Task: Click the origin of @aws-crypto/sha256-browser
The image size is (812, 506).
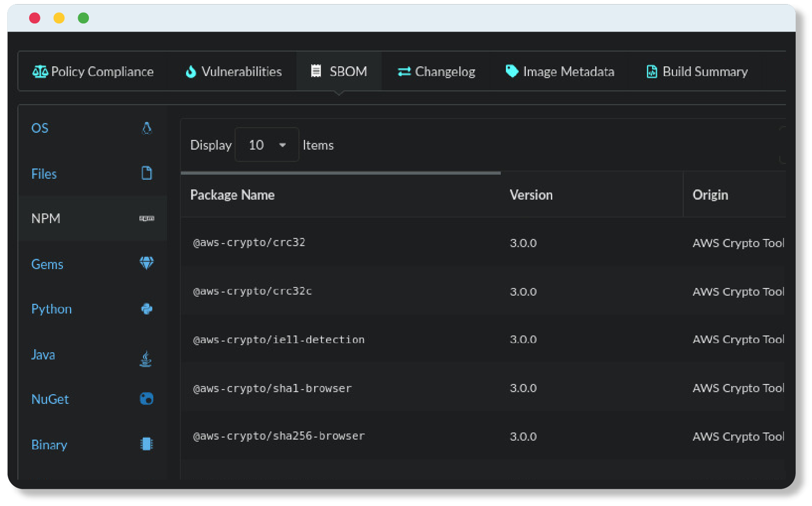Action: click(x=738, y=437)
